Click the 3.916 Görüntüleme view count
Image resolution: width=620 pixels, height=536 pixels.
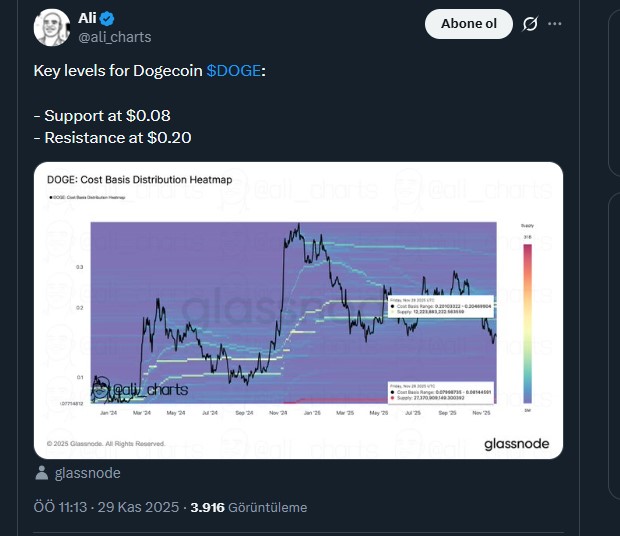(x=248, y=507)
